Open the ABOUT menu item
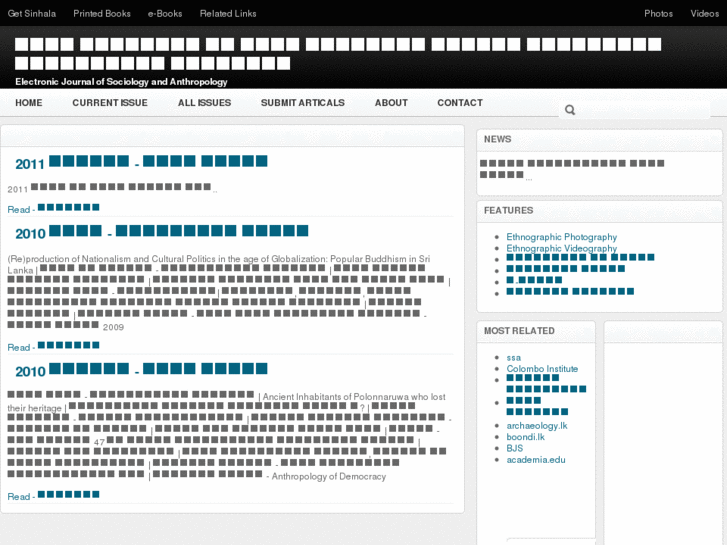 (391, 103)
